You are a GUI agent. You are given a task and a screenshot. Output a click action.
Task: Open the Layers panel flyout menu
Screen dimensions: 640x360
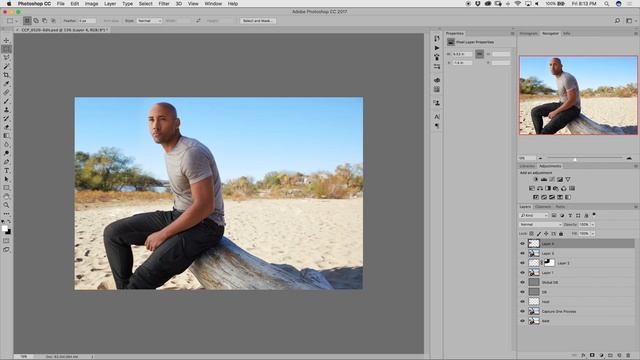(x=636, y=207)
